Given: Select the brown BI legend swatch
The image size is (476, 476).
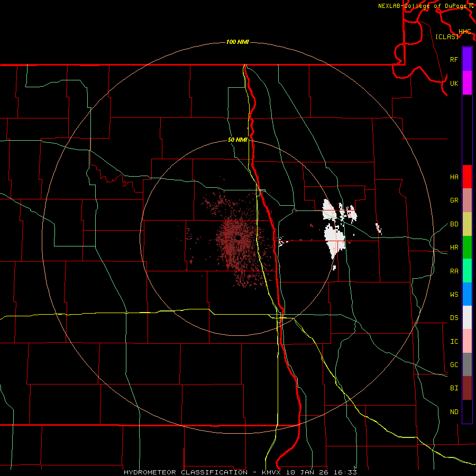Looking at the screenshot, I should [467, 388].
